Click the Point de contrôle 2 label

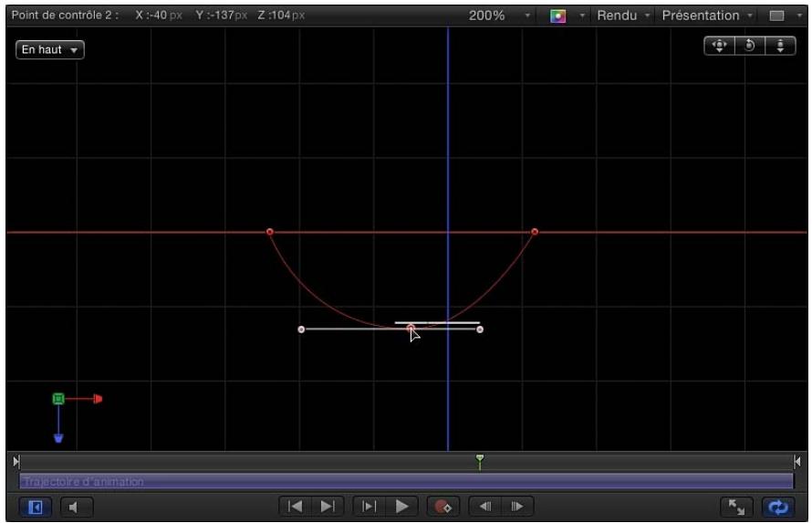coord(65,15)
